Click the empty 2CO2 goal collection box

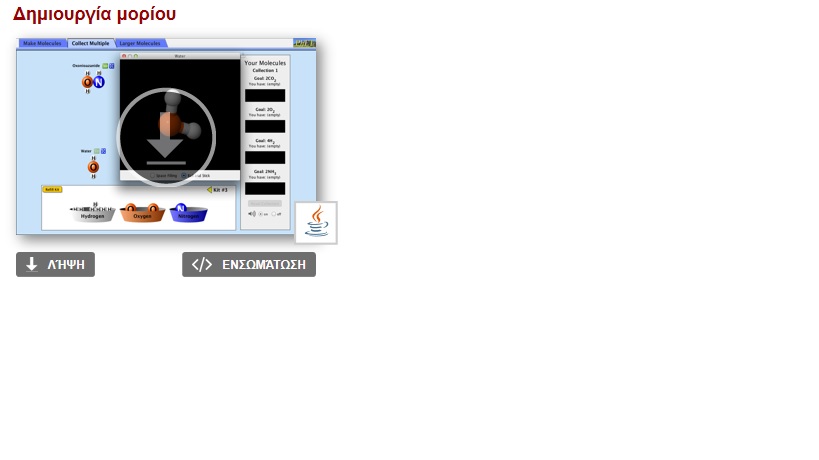265,96
